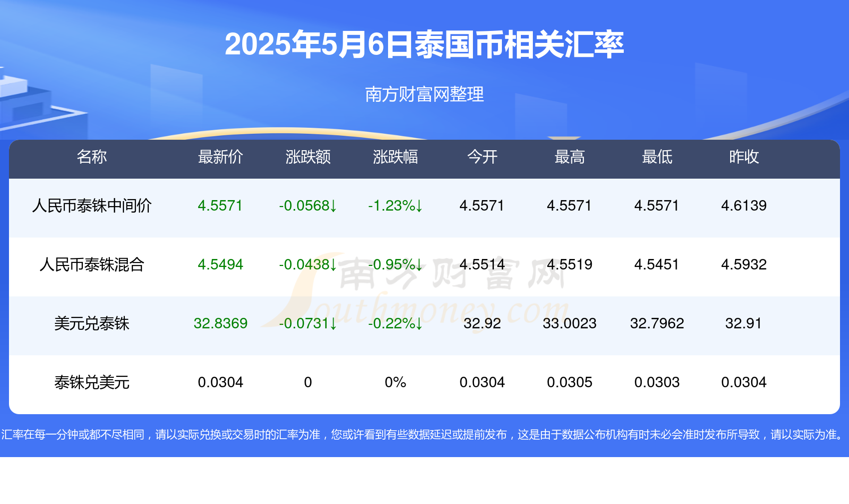Screen dimensions: 849x504
Task: Click the disclaimer text starting 汇率在每一分钟
Action: (x=424, y=435)
